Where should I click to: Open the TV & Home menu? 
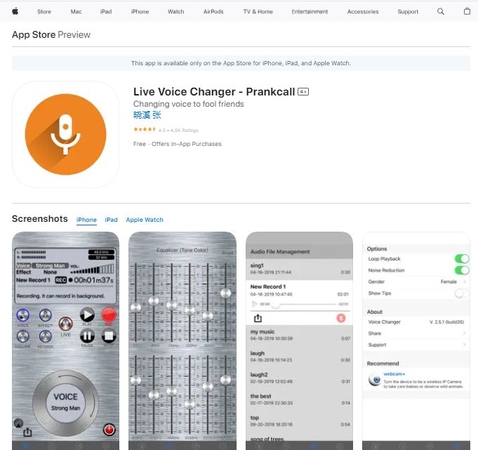click(258, 12)
